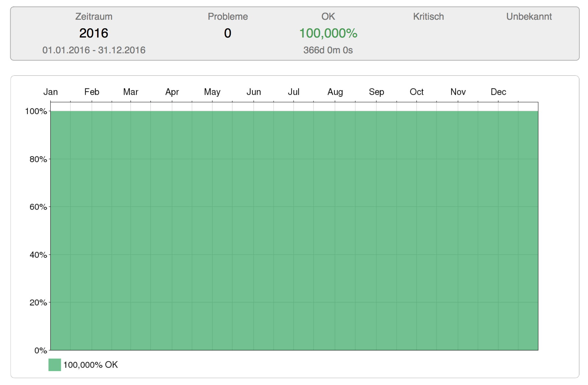Click the 'Jun' month axis label

[254, 92]
